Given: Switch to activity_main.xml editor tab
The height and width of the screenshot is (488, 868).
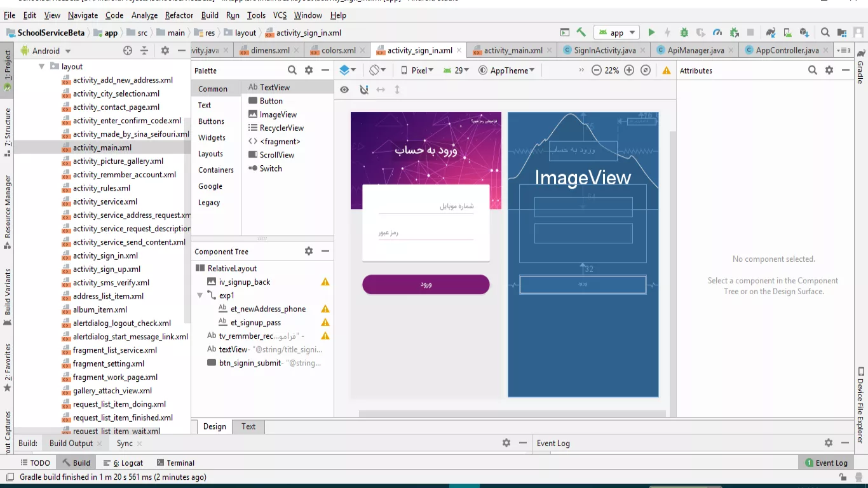Looking at the screenshot, I should click(x=513, y=50).
